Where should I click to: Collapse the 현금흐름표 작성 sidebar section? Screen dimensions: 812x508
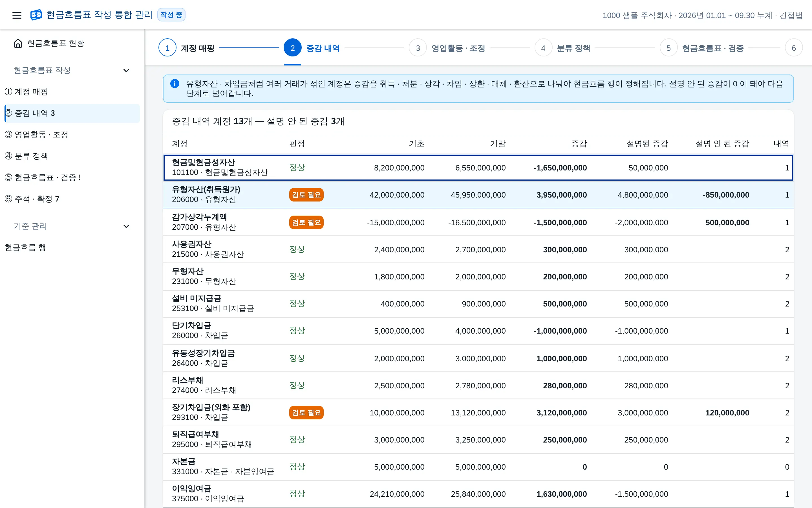[x=126, y=71]
